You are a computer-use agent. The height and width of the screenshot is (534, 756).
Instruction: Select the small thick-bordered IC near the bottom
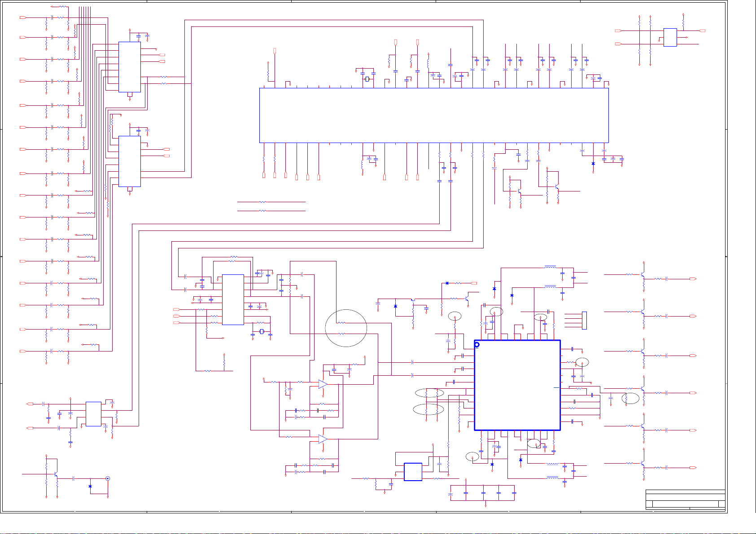pos(413,472)
